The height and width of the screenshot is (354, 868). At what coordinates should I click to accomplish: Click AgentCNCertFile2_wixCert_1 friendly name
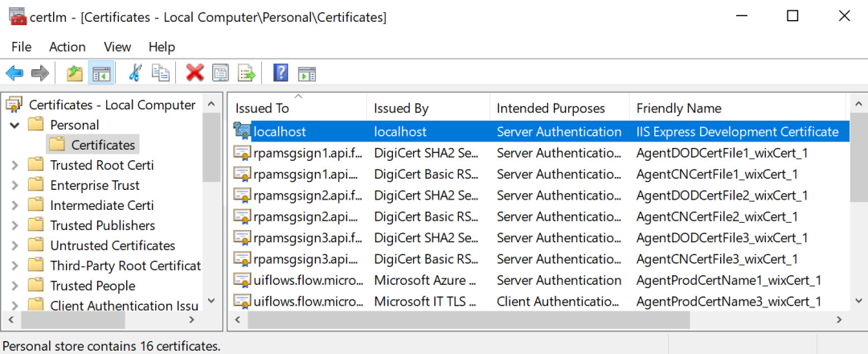click(x=717, y=216)
